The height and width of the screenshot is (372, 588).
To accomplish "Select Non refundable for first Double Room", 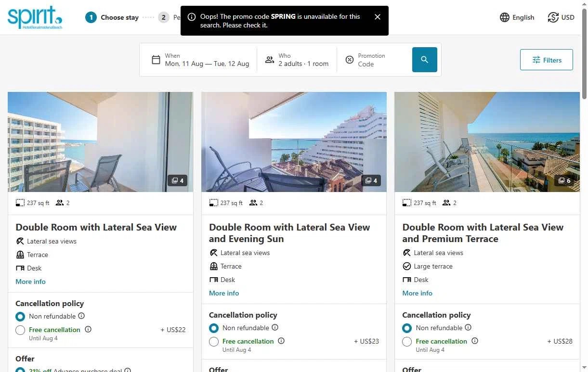I will pyautogui.click(x=20, y=317).
